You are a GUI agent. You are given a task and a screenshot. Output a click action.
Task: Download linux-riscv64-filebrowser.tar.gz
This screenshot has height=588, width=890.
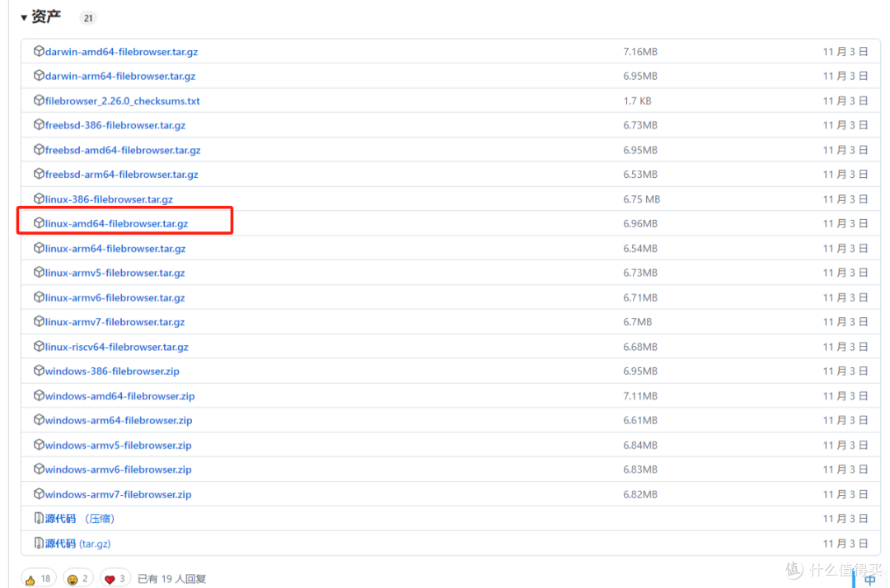[x=116, y=347]
